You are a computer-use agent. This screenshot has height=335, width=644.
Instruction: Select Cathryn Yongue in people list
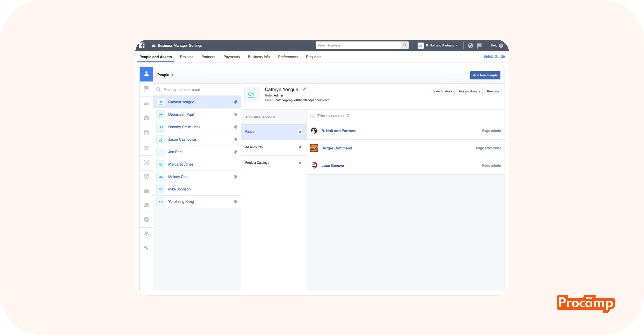197,102
